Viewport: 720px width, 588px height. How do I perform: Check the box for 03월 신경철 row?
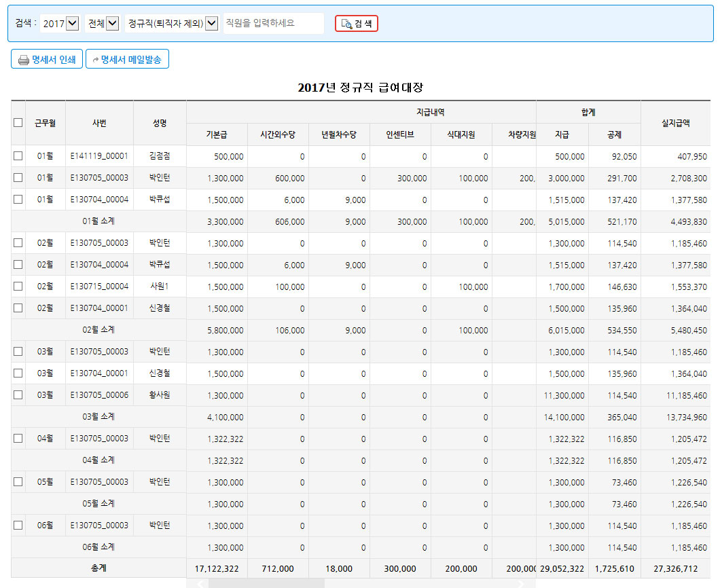click(x=18, y=373)
